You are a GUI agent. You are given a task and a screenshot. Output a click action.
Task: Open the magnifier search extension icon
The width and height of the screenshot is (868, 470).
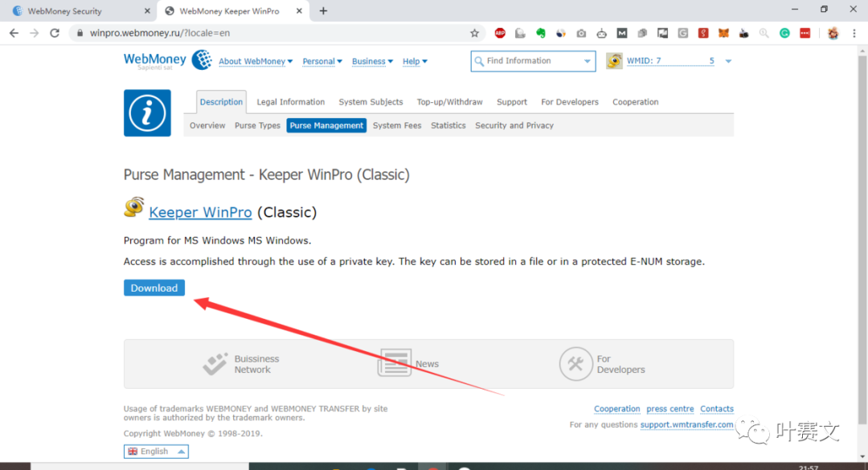764,33
